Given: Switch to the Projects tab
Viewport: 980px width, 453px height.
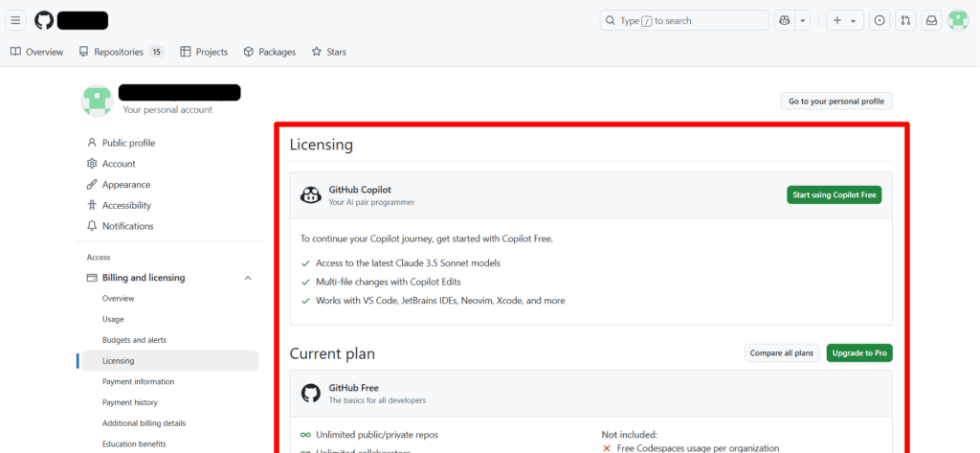Looking at the screenshot, I should 204,52.
